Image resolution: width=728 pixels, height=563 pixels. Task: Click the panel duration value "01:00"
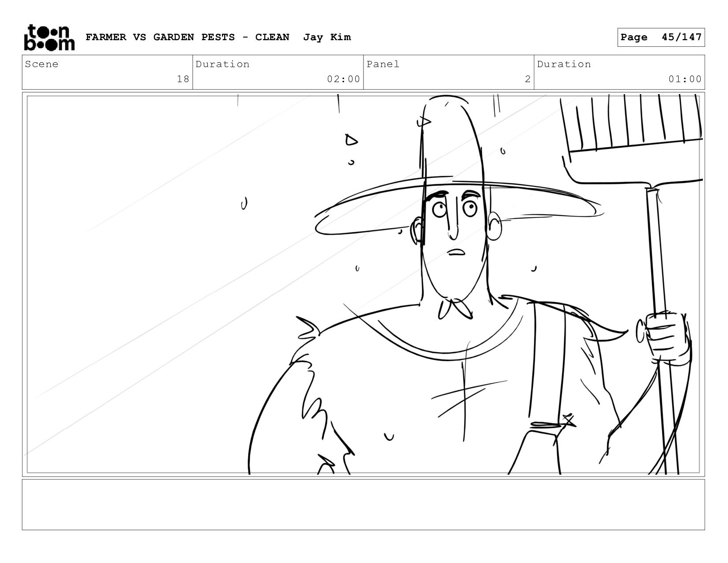(x=685, y=79)
